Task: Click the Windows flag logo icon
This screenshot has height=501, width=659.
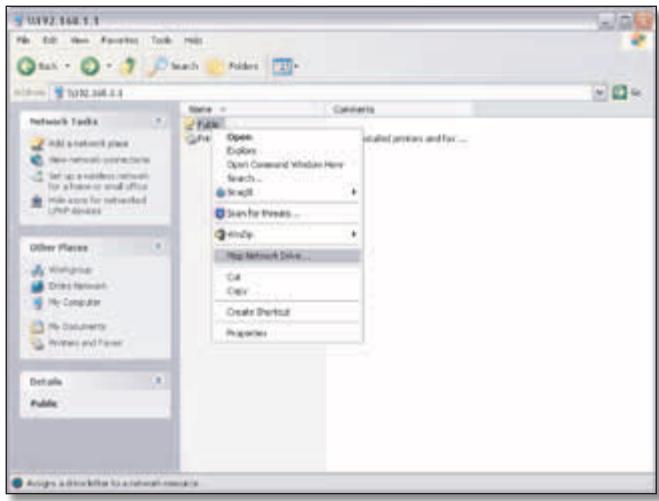Action: (638, 41)
